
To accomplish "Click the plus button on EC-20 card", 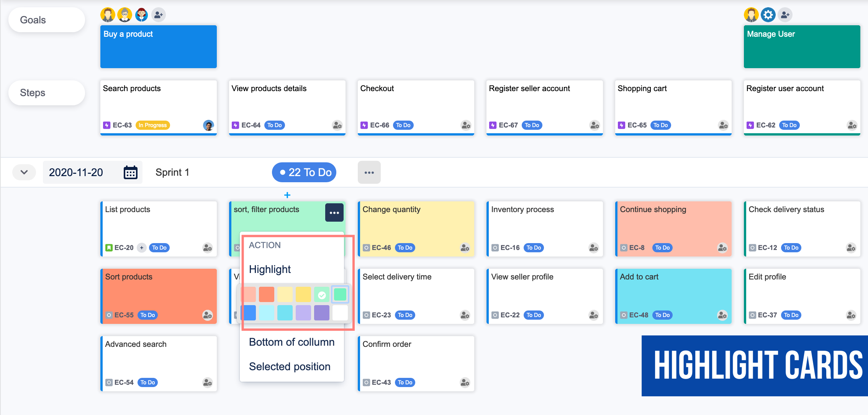I will [142, 248].
